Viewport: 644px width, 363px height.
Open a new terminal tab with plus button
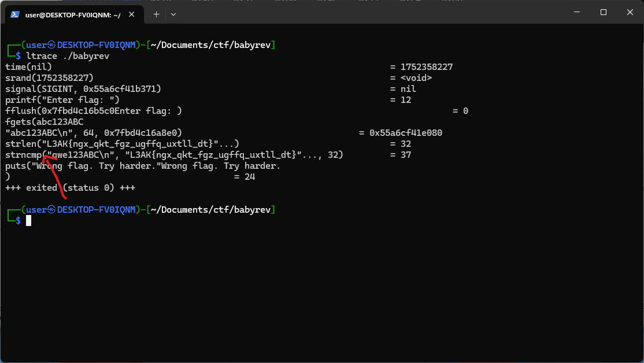click(156, 14)
